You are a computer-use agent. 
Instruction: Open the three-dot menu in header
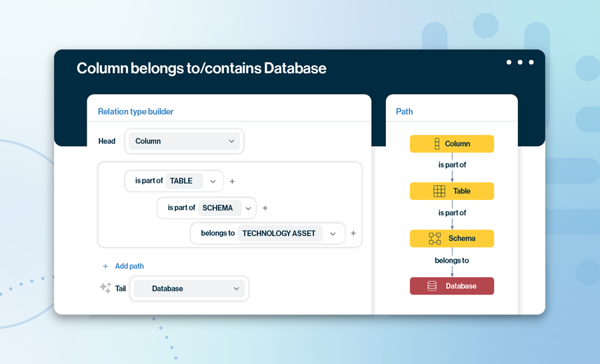coord(520,62)
